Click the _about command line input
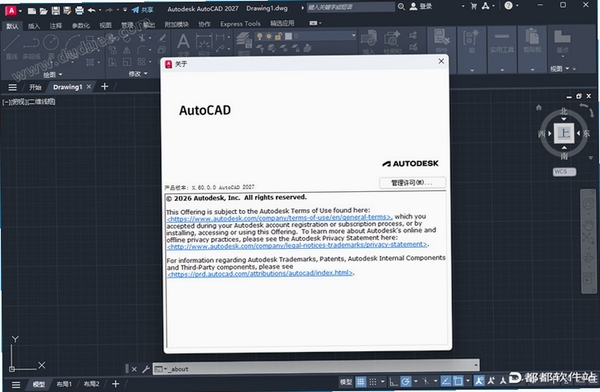Image resolution: width=600 pixels, height=392 pixels. tap(316, 369)
